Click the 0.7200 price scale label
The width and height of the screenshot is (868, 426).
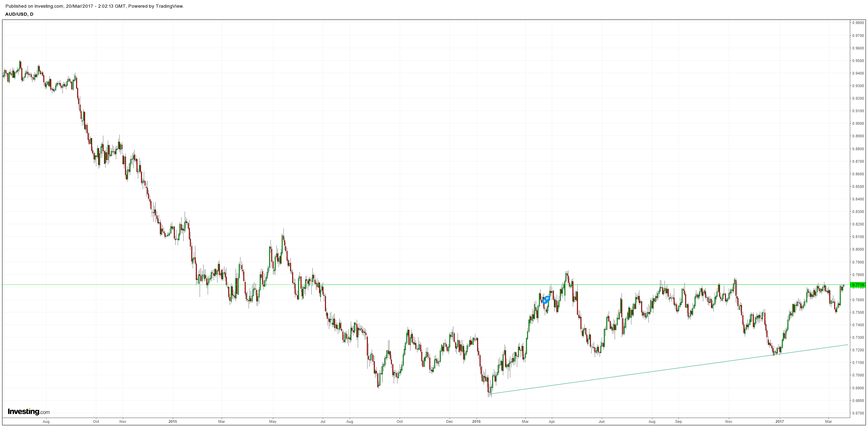[x=859, y=350]
